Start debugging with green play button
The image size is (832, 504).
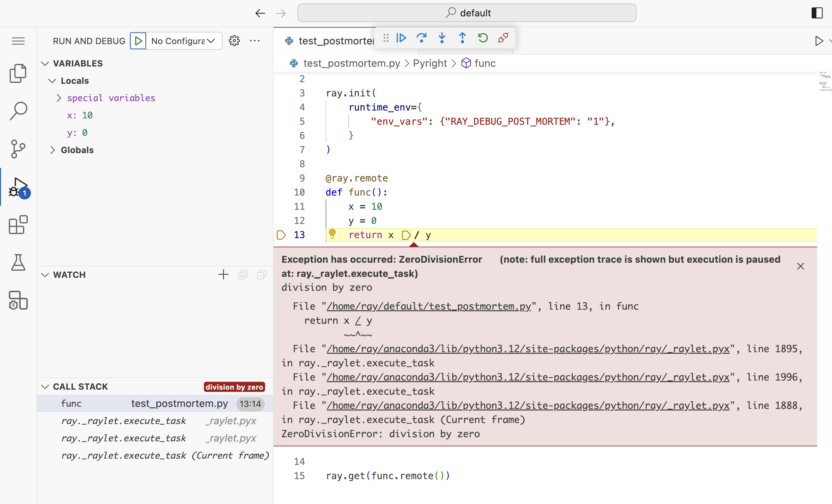tap(138, 41)
